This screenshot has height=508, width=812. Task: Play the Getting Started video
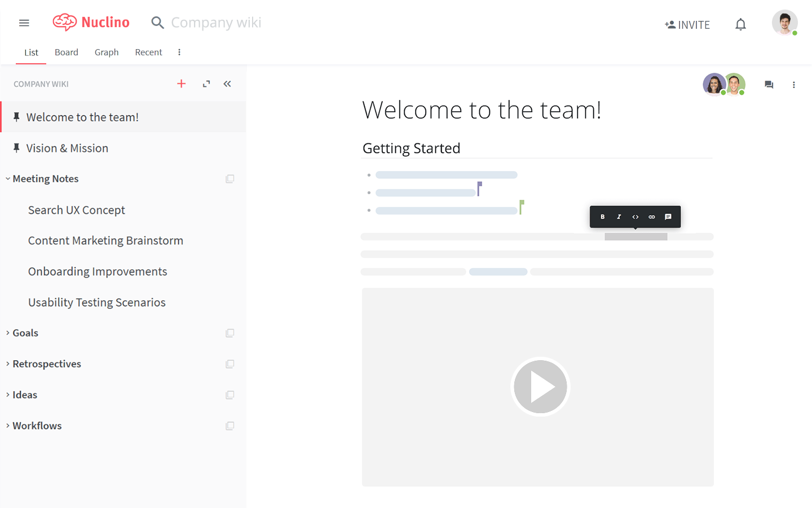pos(539,387)
